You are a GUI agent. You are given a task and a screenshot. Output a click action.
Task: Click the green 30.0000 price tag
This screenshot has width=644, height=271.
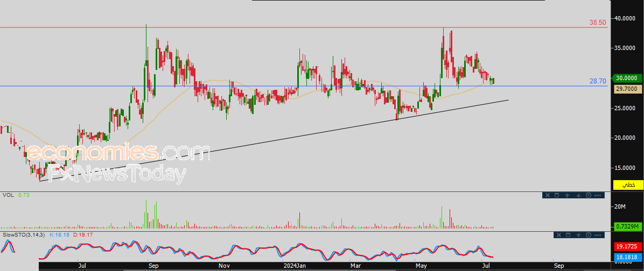click(x=627, y=78)
